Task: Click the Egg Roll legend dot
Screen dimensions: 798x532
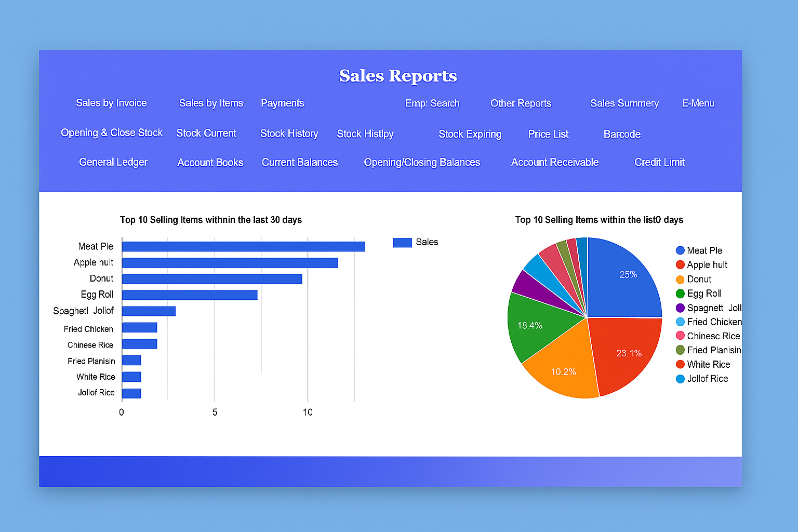Action: 680,293
